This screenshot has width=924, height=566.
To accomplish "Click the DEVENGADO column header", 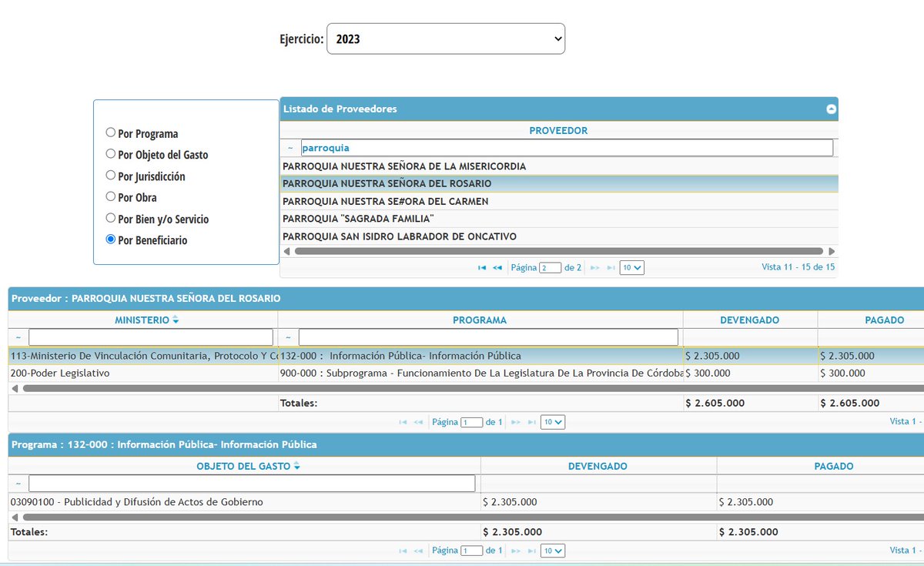I will click(750, 319).
